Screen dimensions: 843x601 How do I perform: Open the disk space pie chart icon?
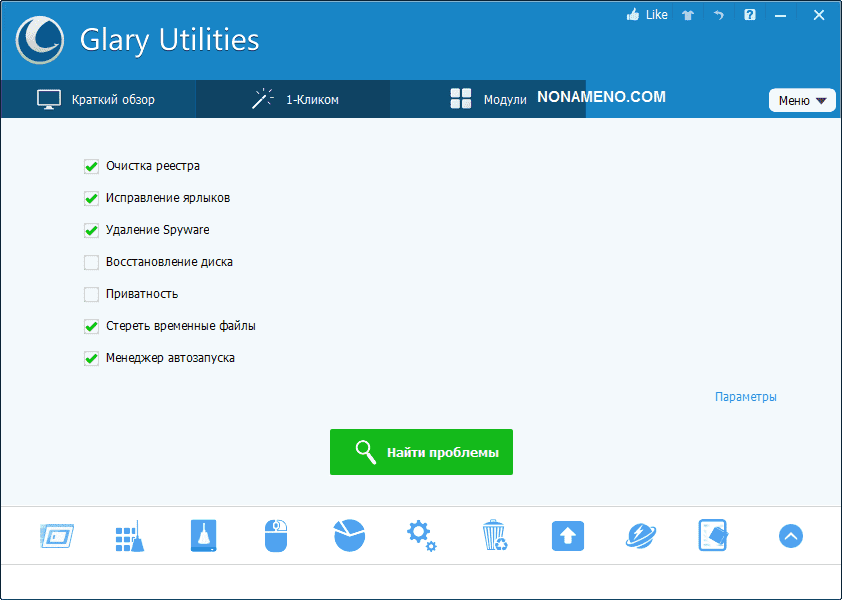(x=349, y=536)
